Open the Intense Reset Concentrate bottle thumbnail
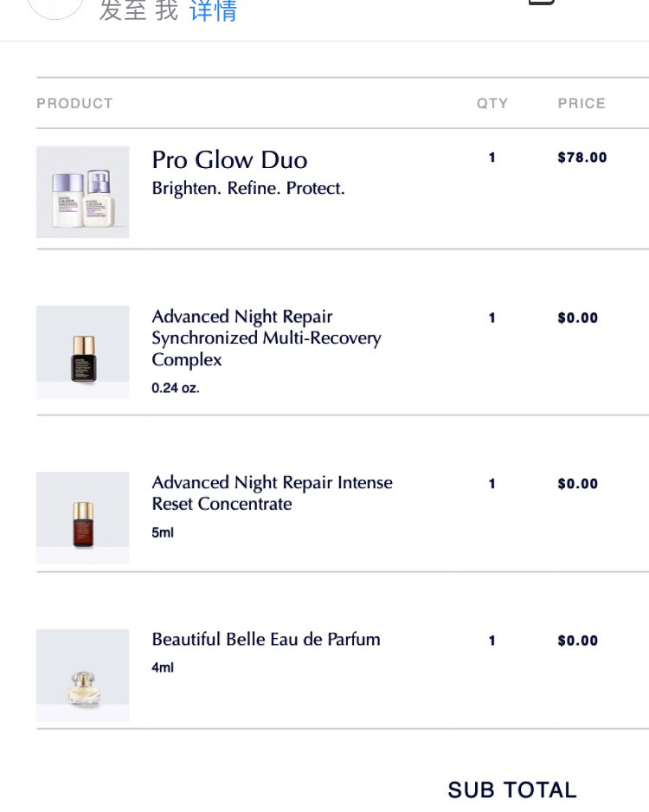 (83, 518)
